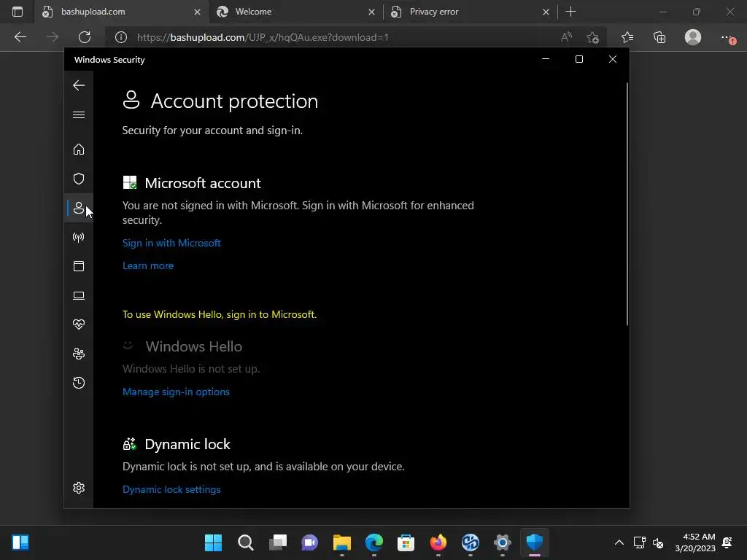This screenshot has height=560, width=747.
Task: Open Chat on the taskbar
Action: [x=309, y=542]
